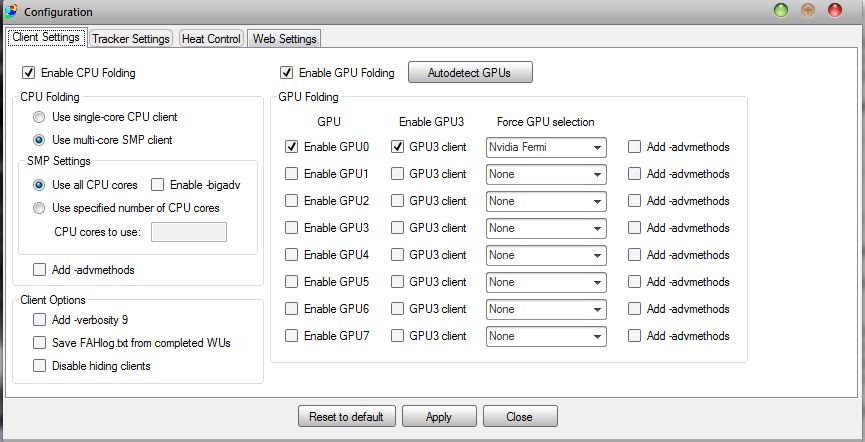
Task: Click the Autodetect GPUs button
Action: 469,73
